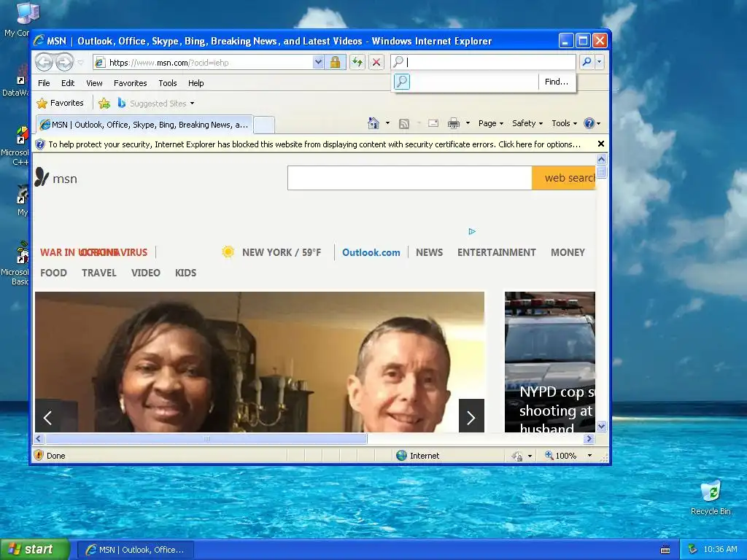Go to the NEWS section
The image size is (747, 560).
click(429, 252)
